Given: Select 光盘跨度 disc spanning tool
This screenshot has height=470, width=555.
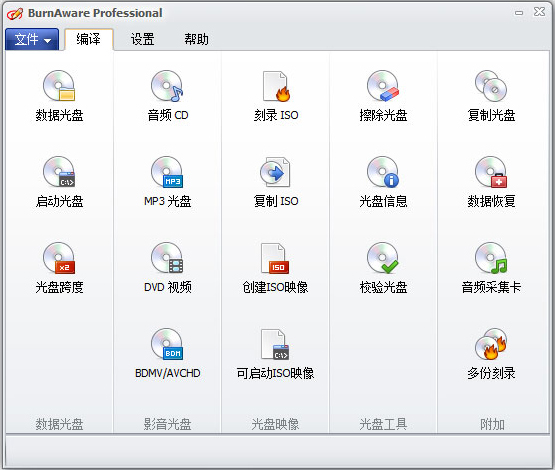Looking at the screenshot, I should (59, 268).
